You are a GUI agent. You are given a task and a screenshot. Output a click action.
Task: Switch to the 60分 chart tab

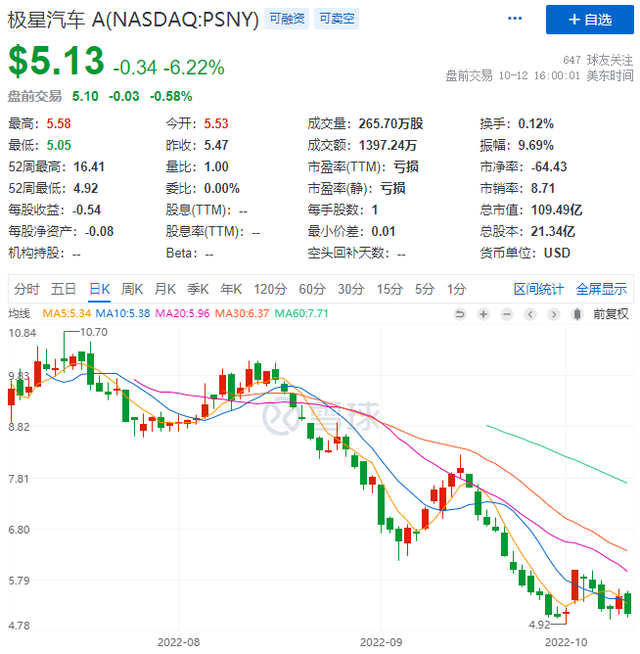[312, 289]
